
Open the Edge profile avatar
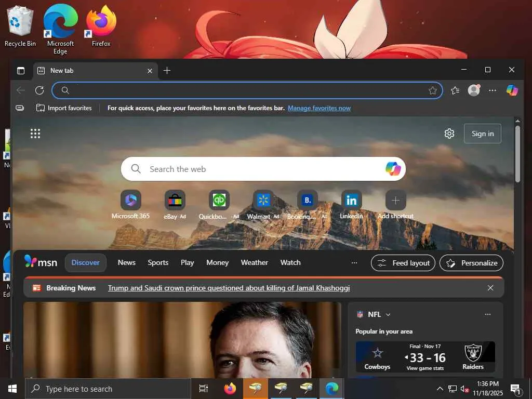(x=474, y=90)
